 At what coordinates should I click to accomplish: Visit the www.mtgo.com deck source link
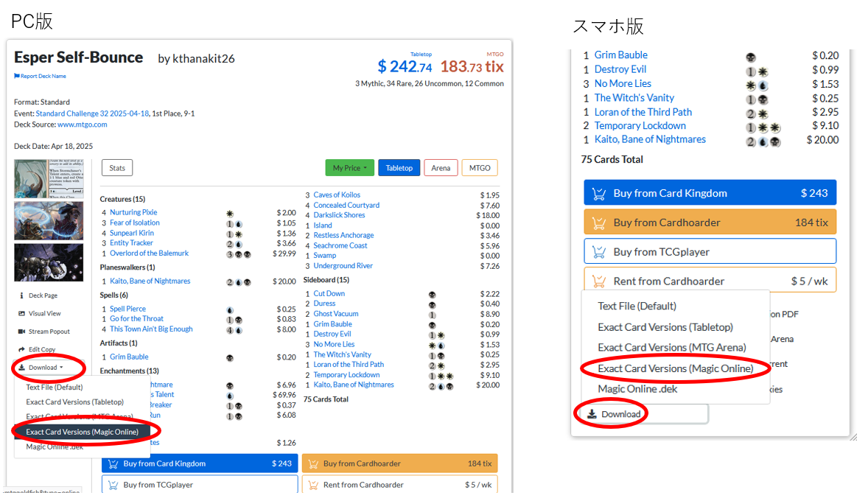click(x=83, y=125)
